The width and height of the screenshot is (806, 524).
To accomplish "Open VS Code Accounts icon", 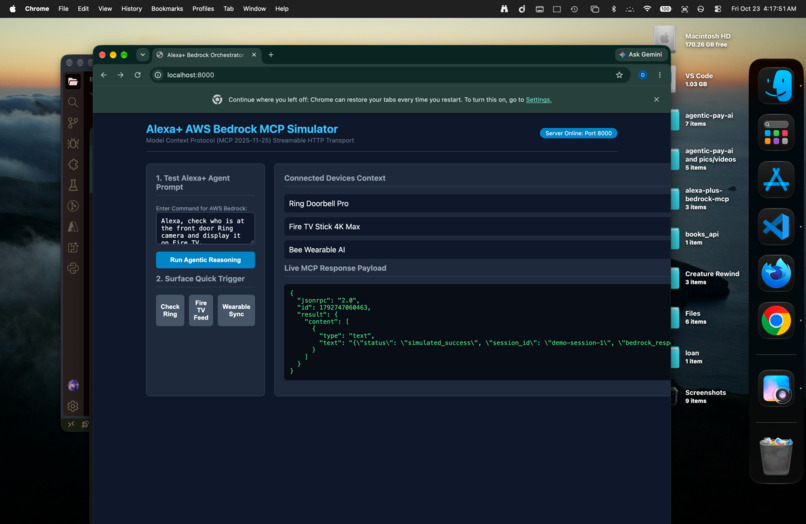I will 73,386.
